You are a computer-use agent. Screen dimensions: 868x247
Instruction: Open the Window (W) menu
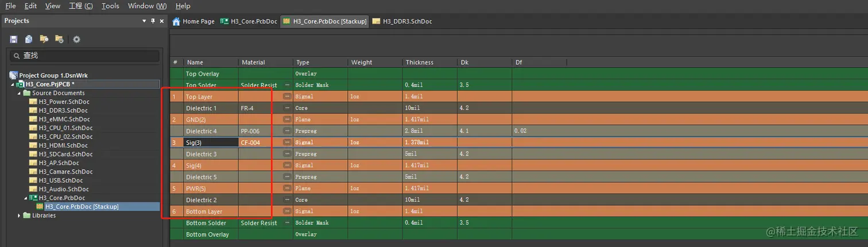(147, 6)
